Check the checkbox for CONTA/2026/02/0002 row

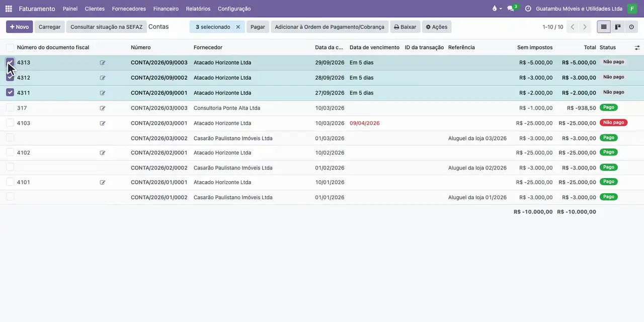coord(10,167)
